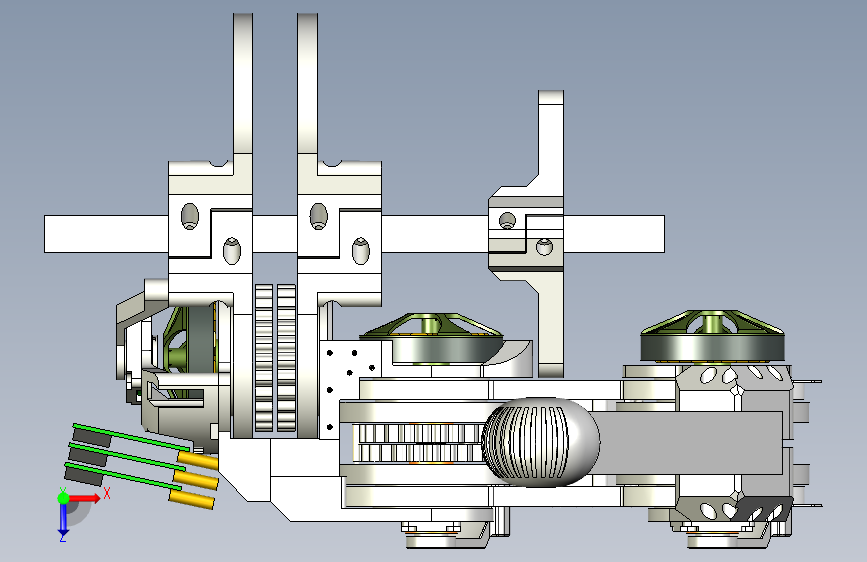The height and width of the screenshot is (562, 867).
Task: Select the middle brushless motor bell
Action: click(431, 339)
